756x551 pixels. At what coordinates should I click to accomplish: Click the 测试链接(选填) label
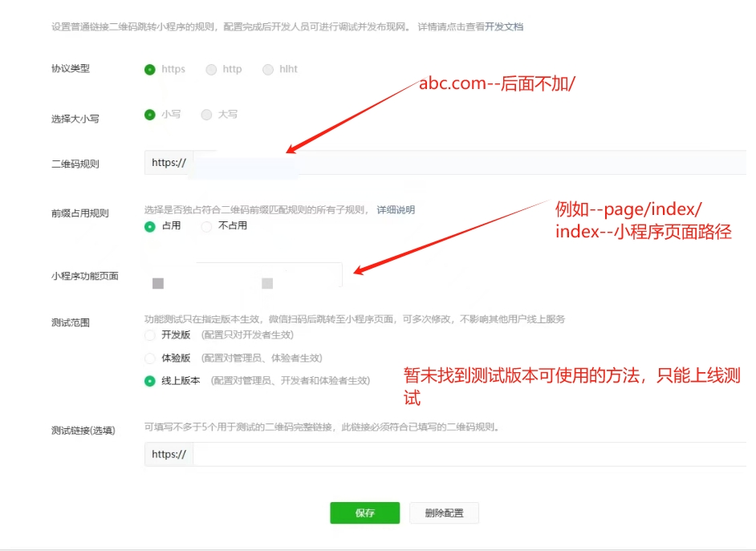point(83,430)
